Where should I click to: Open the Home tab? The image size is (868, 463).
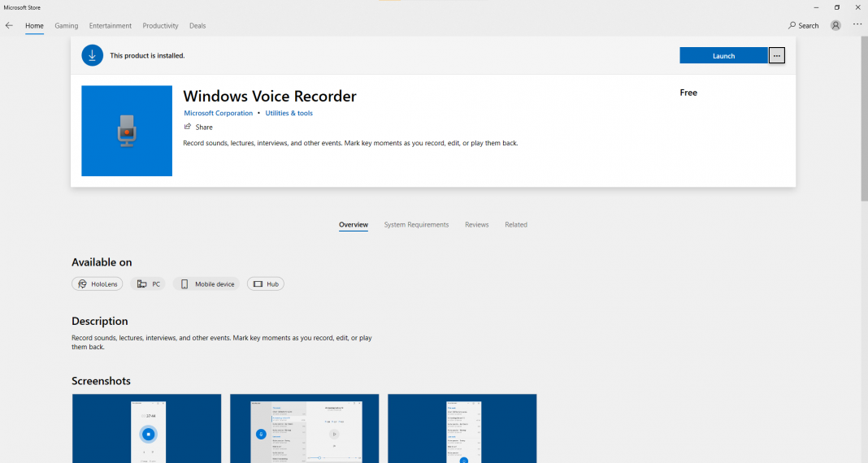34,25
